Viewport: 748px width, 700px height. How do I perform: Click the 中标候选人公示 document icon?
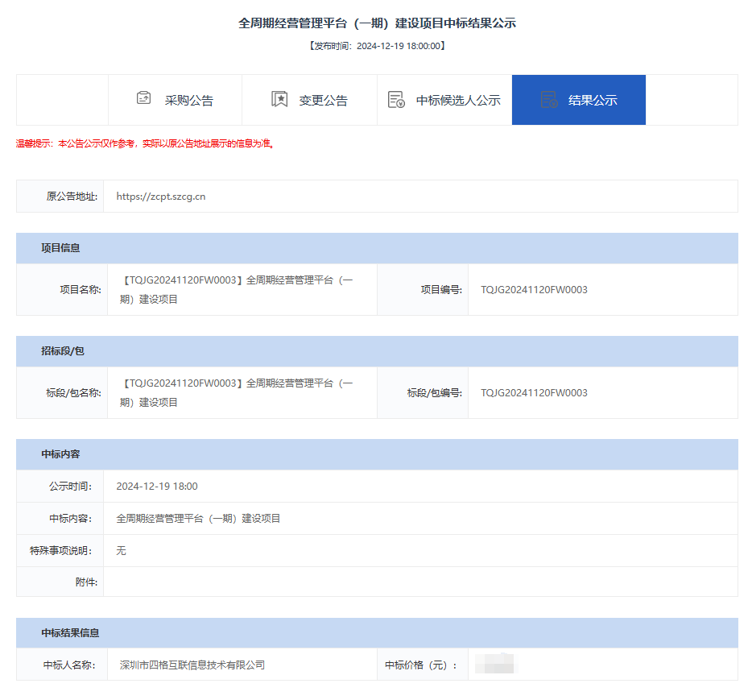click(x=396, y=100)
